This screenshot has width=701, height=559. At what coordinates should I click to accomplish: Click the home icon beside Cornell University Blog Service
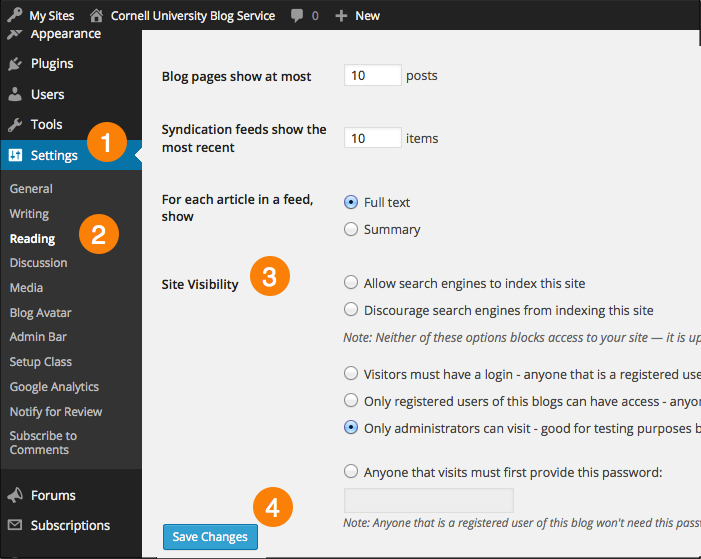(96, 16)
